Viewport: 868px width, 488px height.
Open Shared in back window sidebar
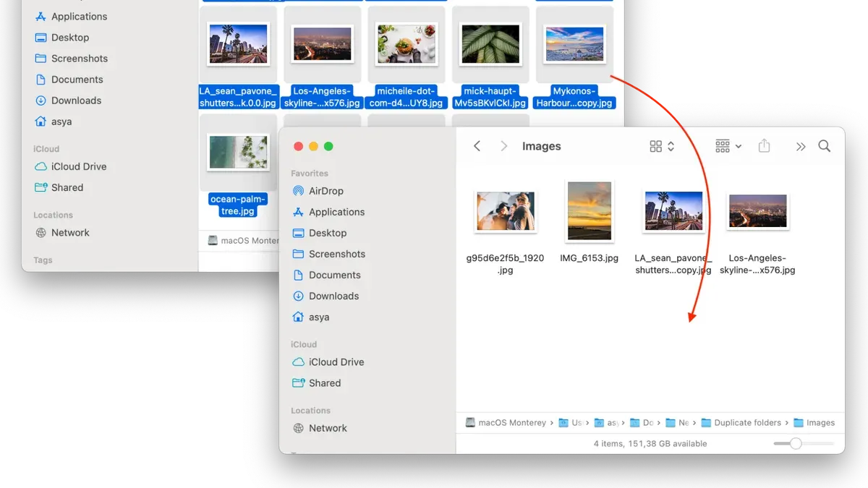[x=59, y=187]
